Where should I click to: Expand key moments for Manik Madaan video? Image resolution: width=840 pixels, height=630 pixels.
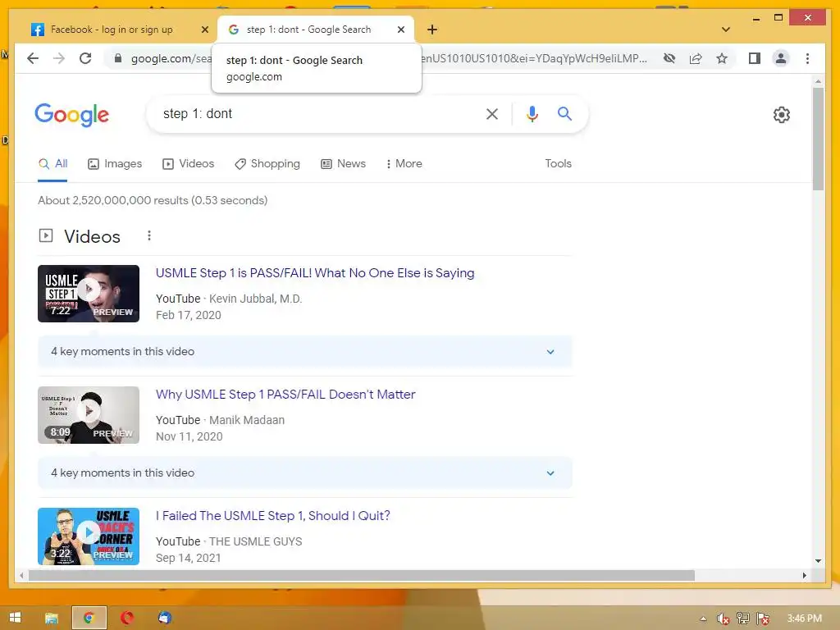click(305, 473)
